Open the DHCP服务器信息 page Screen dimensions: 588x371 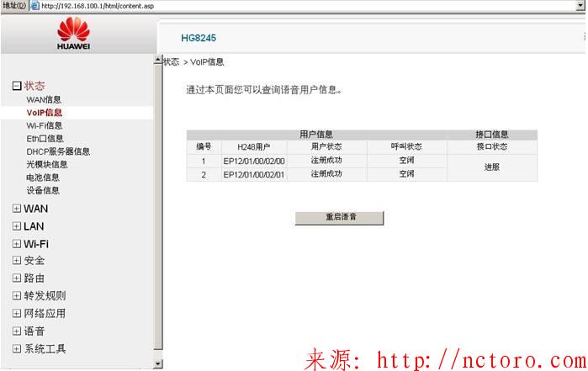click(x=58, y=151)
